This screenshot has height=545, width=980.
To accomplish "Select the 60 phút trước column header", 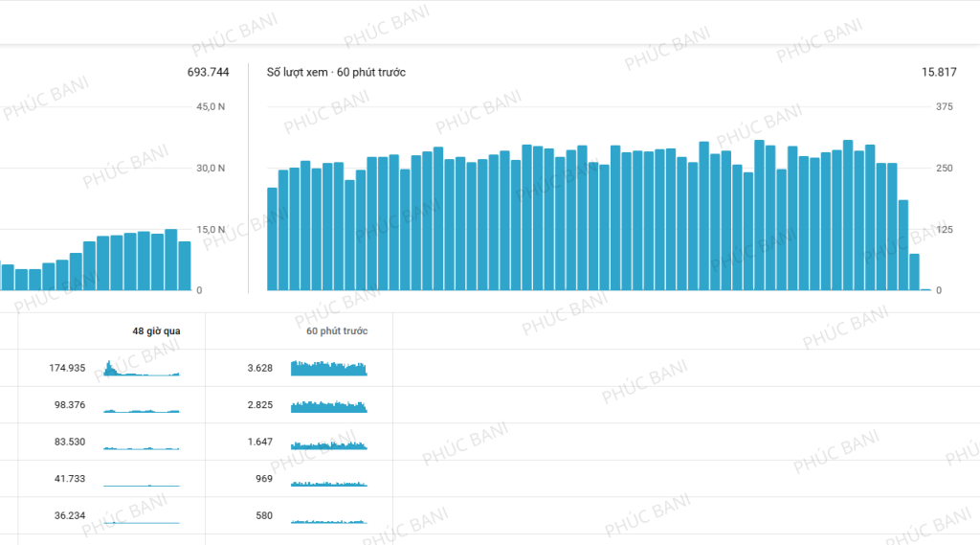I will point(336,331).
